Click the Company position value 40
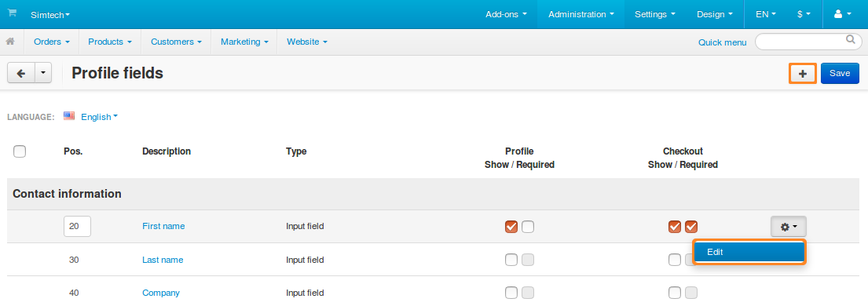Screen dimensions: 868x306 click(x=74, y=293)
